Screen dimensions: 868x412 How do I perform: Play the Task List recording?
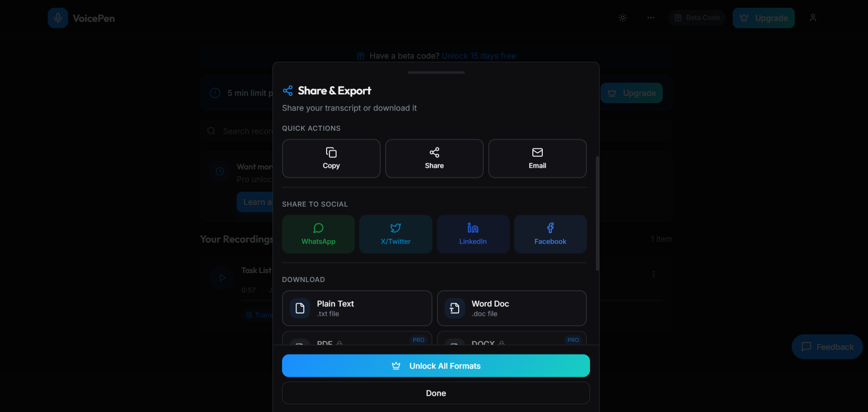[222, 278]
